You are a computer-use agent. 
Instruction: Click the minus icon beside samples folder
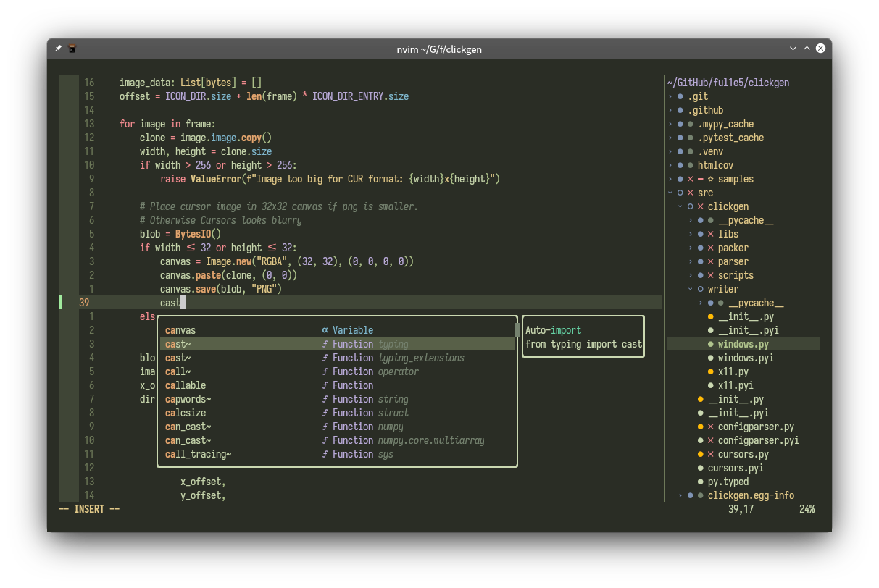[x=700, y=179]
